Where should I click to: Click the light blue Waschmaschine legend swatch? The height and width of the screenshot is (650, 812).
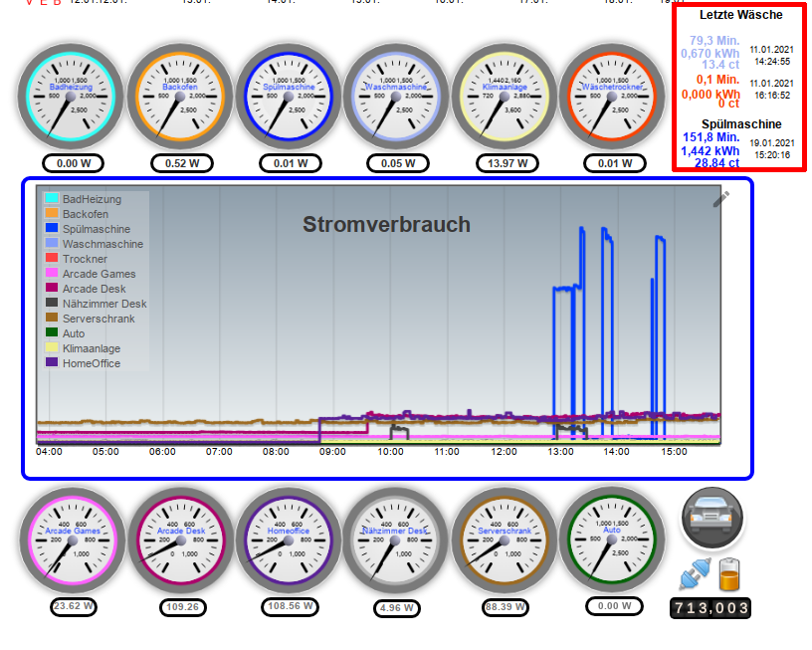coord(52,243)
